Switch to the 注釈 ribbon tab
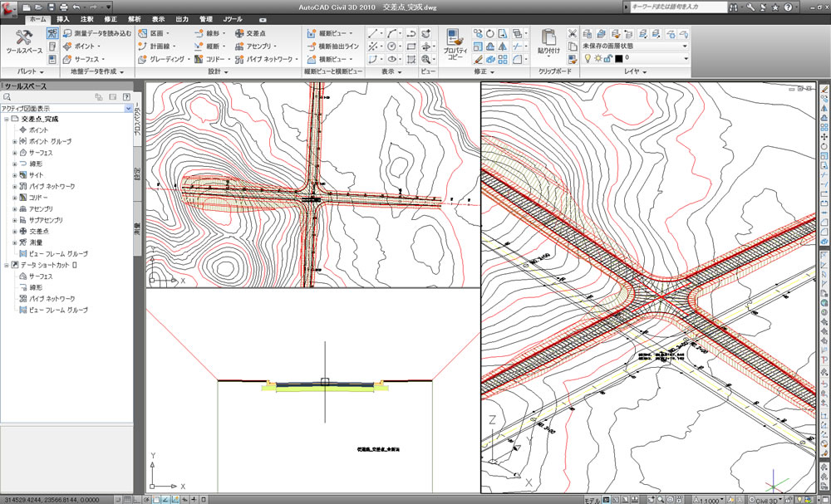831x504 pixels. pos(87,19)
